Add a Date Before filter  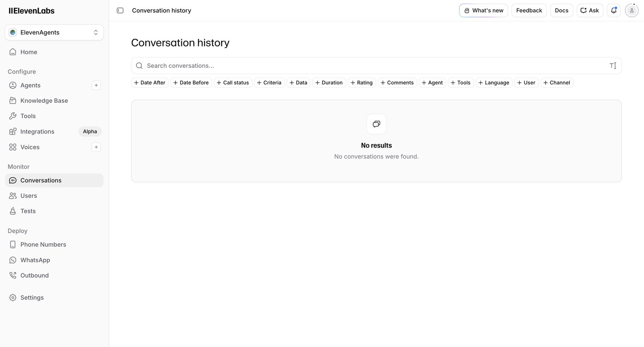pos(191,83)
